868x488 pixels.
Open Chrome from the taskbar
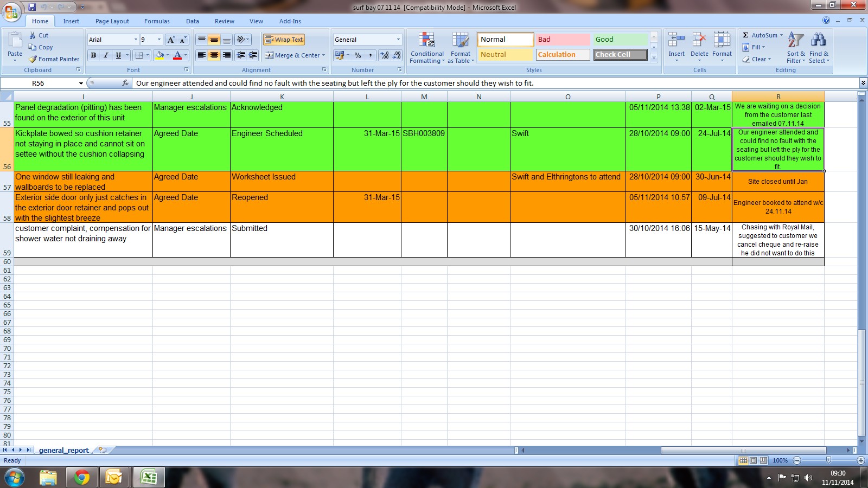coord(82,477)
